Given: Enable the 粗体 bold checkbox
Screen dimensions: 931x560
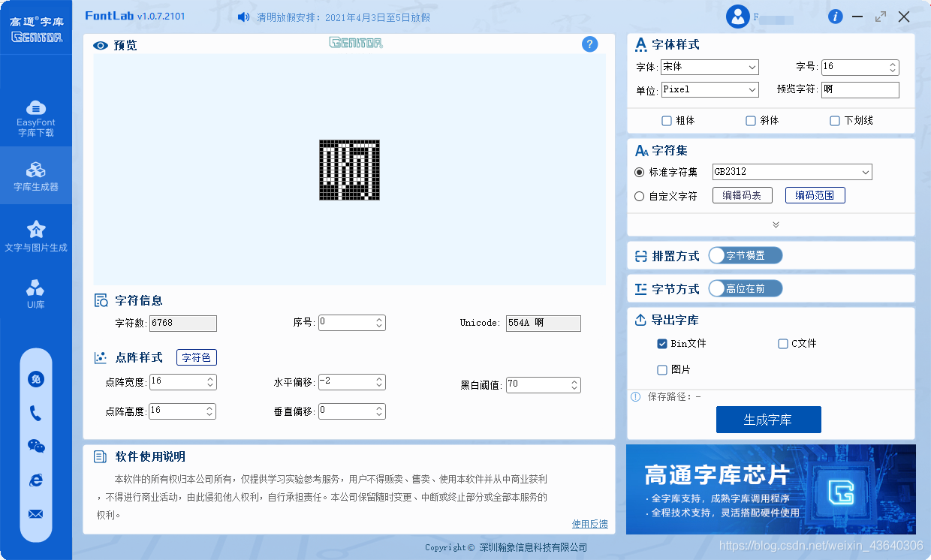Looking at the screenshot, I should click(x=666, y=120).
